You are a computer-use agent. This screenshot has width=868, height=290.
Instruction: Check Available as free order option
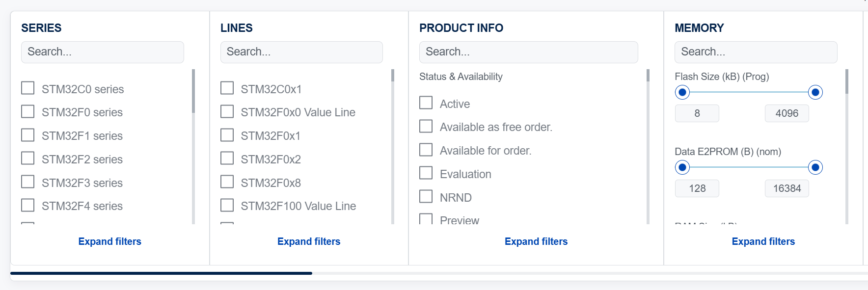[x=426, y=127]
